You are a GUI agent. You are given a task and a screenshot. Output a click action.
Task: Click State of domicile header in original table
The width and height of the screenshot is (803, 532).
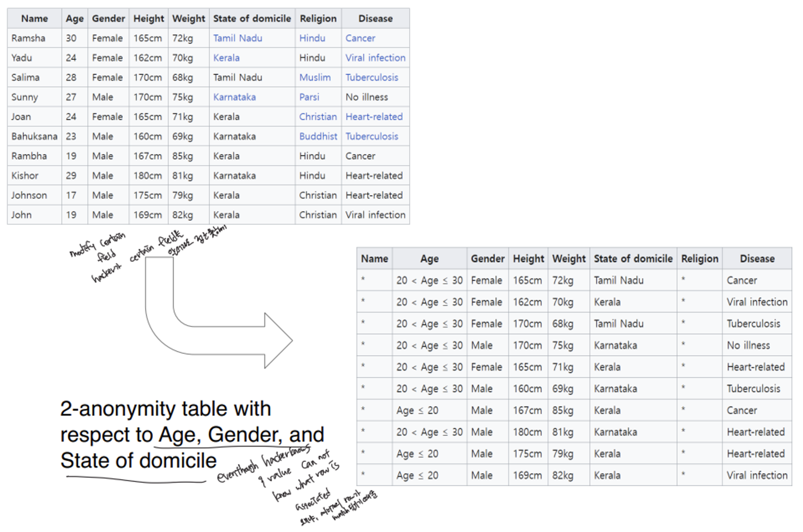pyautogui.click(x=252, y=18)
